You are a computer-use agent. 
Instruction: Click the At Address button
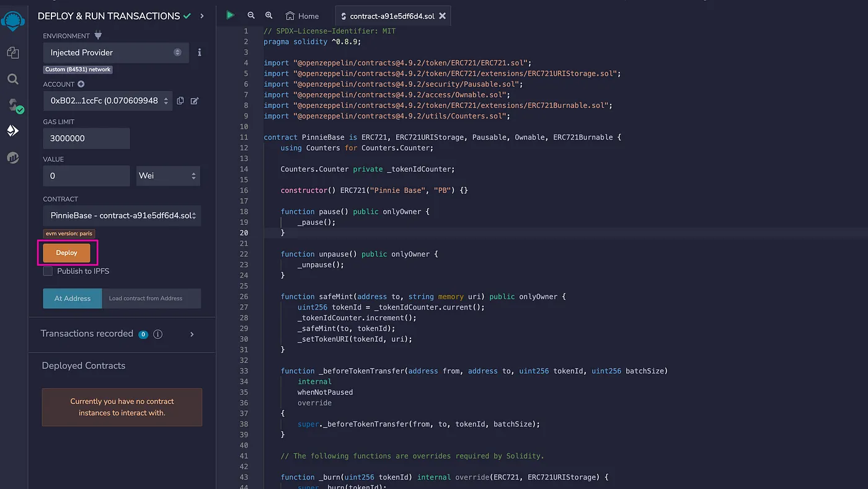[72, 298]
